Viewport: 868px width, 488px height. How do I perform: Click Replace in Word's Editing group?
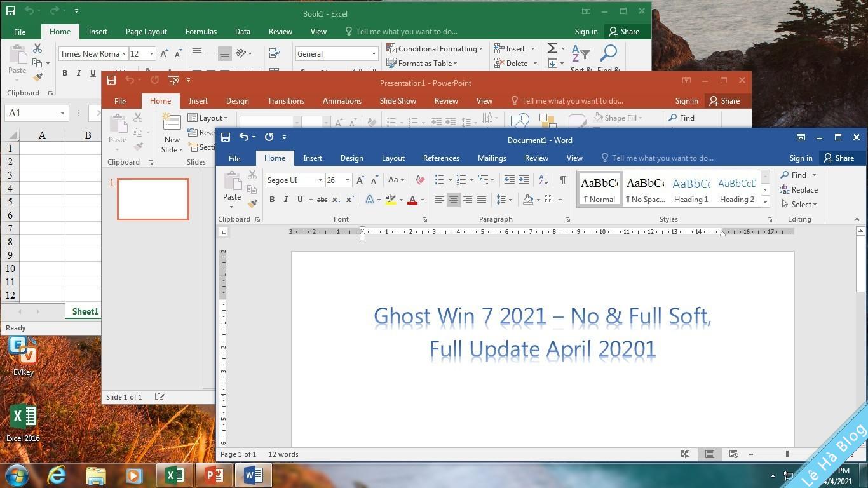[799, 190]
